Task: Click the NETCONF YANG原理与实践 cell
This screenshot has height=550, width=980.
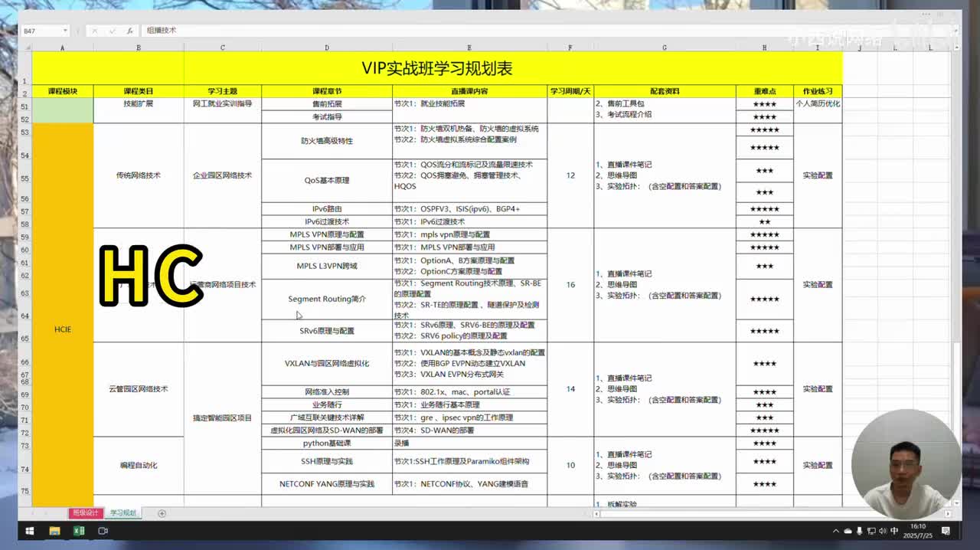Action: tap(327, 484)
